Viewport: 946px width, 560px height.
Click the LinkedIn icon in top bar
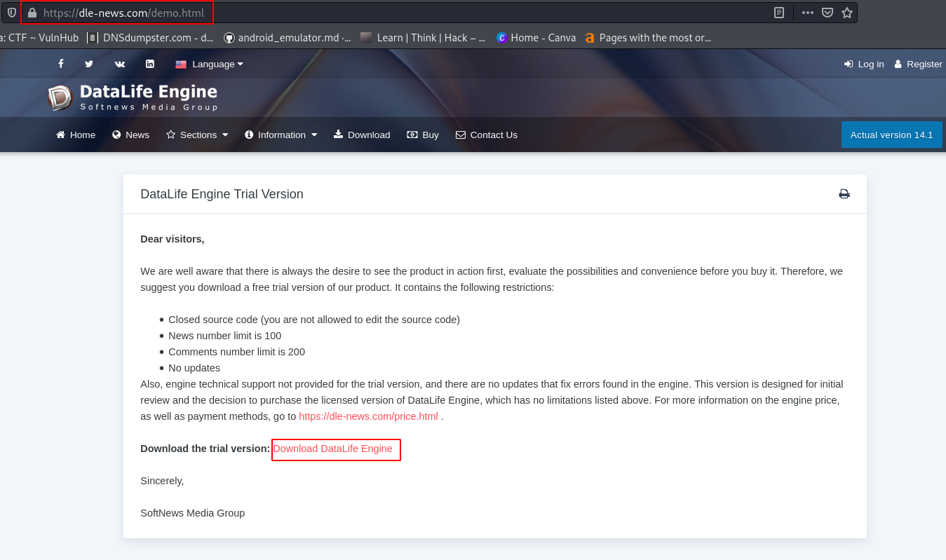pos(150,64)
